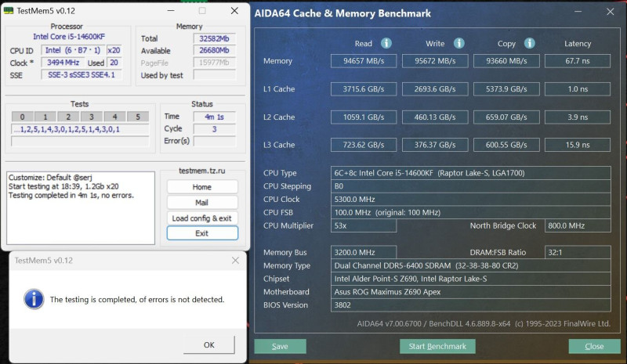The width and height of the screenshot is (627, 364).
Task: Click L1 Cache Copy 5373.9 GB/s
Action: click(506, 89)
